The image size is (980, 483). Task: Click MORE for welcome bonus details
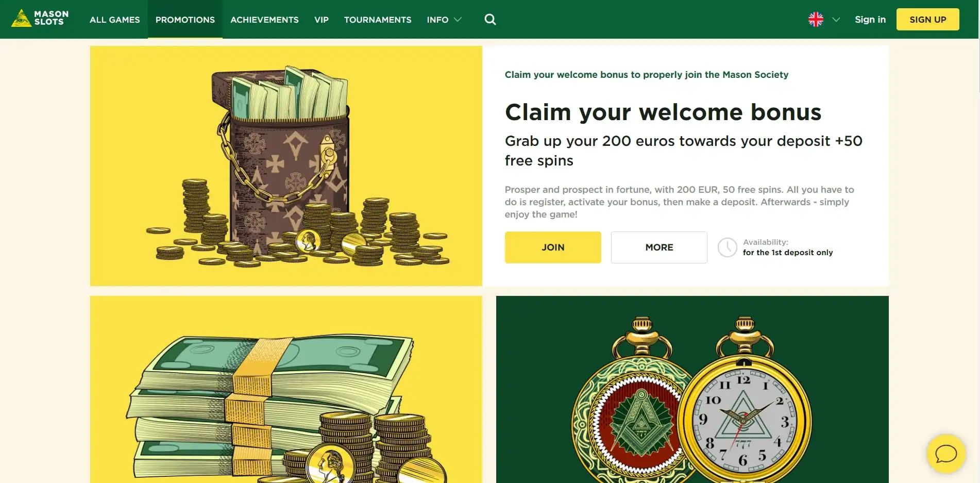point(659,247)
